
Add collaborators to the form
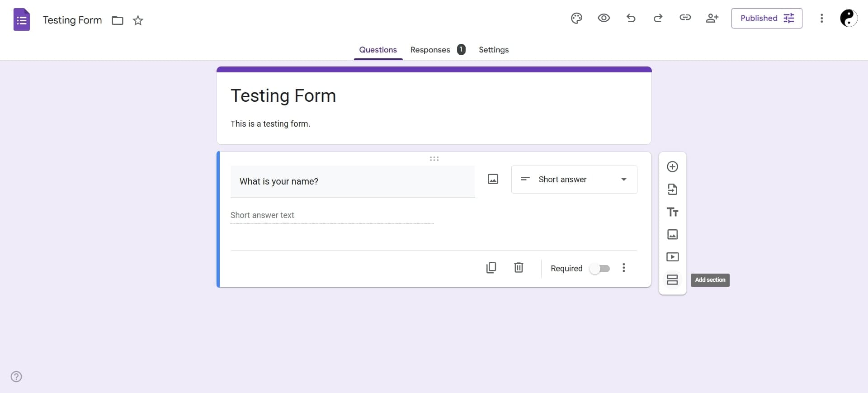(712, 18)
